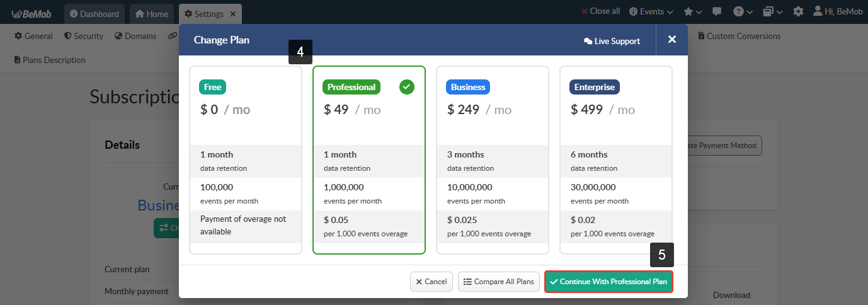Viewport: 868px width, 305px height.
Task: Click the $ 0.025 overage price
Action: tap(462, 220)
